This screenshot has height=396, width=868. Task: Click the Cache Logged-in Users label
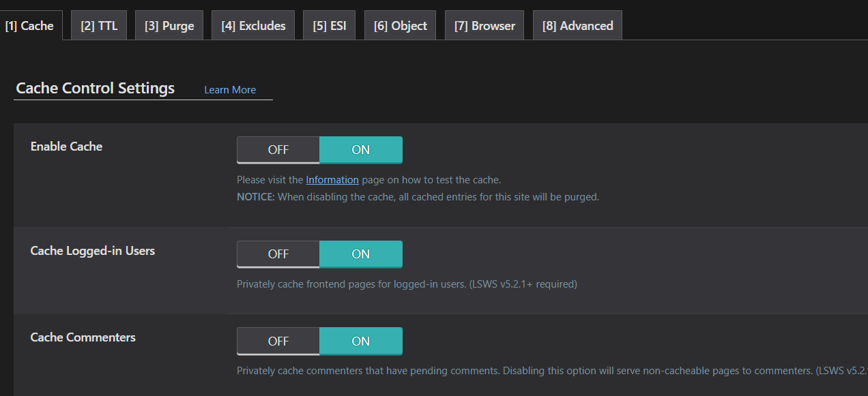coord(93,251)
